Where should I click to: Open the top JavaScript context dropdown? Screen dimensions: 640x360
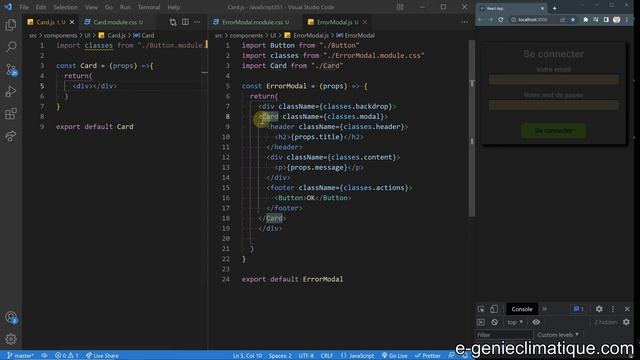(515, 322)
